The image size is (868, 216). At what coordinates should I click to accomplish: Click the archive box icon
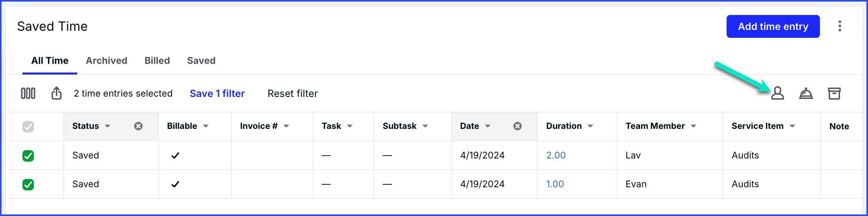[x=834, y=93]
